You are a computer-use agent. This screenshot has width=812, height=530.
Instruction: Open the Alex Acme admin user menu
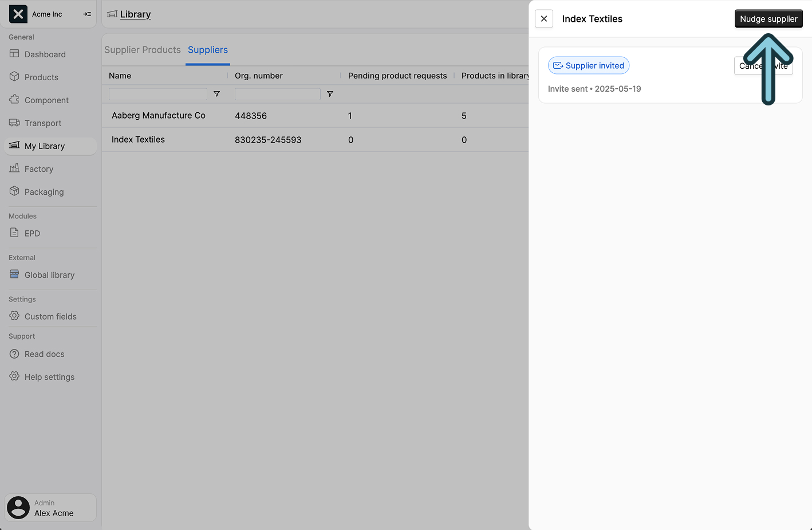[50, 508]
